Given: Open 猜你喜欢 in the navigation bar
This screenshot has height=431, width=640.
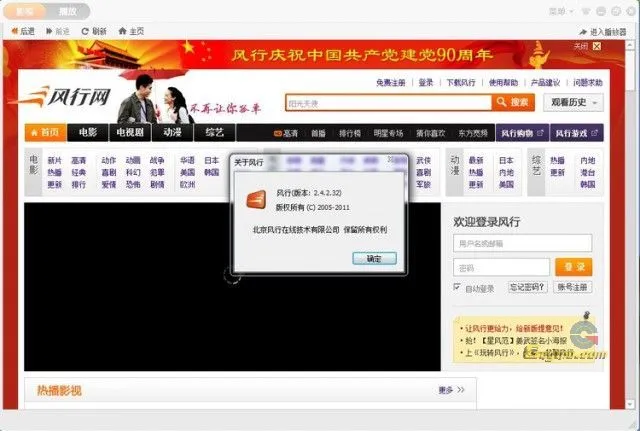Looking at the screenshot, I should pos(431,133).
